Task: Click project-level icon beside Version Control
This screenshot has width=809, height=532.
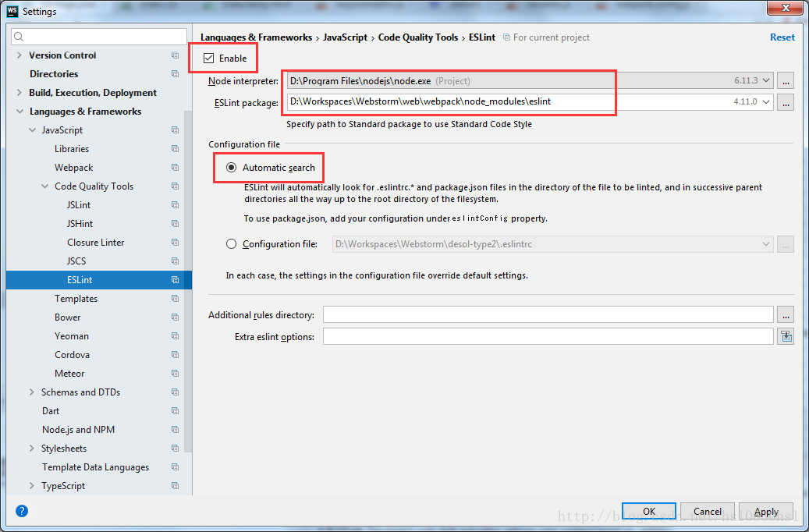Action: [x=175, y=55]
